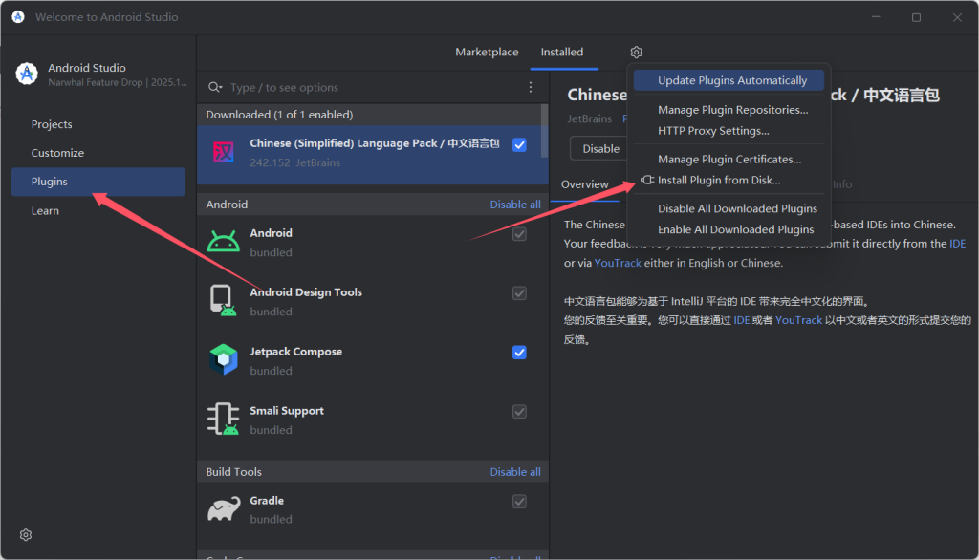Viewport: 979px width, 560px height.
Task: Click the plugin list vertical scrollbar
Action: 544,131
